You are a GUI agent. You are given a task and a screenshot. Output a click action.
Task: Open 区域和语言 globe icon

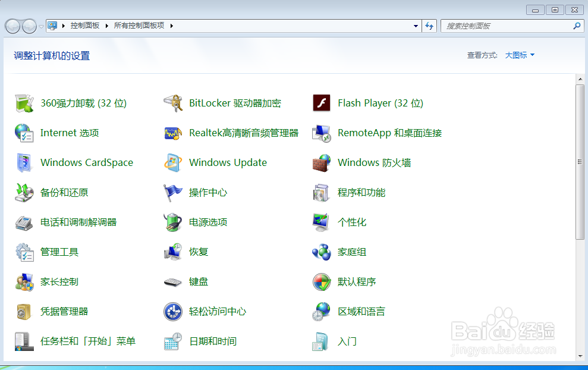click(x=322, y=312)
